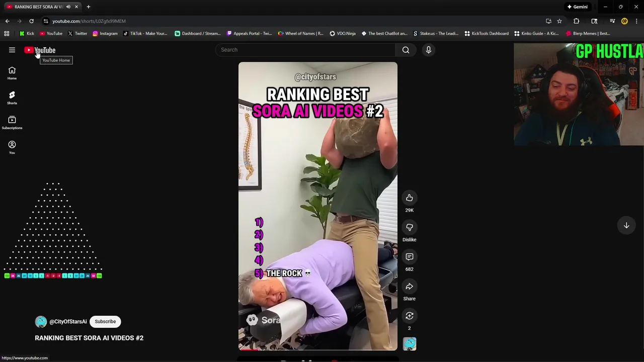
Task: Subscribe to @CityOfStarsAi
Action: [x=105, y=321]
